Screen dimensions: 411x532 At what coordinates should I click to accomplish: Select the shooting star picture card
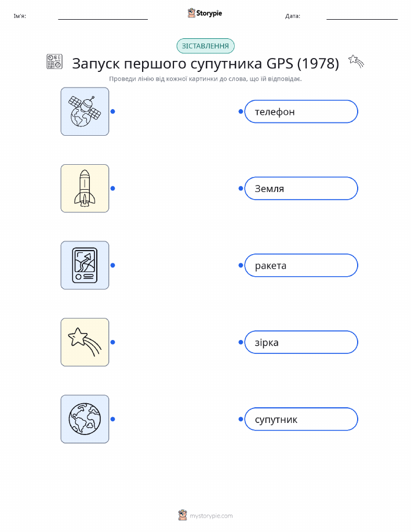click(x=85, y=342)
